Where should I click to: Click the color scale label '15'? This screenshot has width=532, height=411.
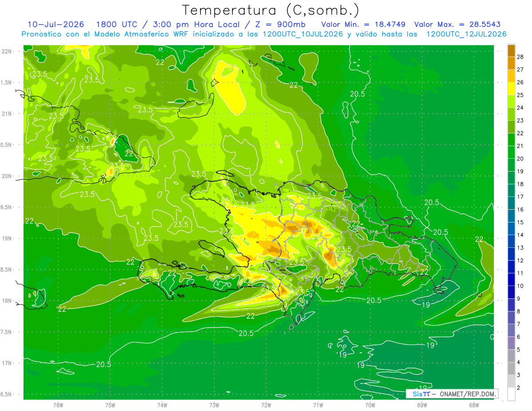(520, 222)
